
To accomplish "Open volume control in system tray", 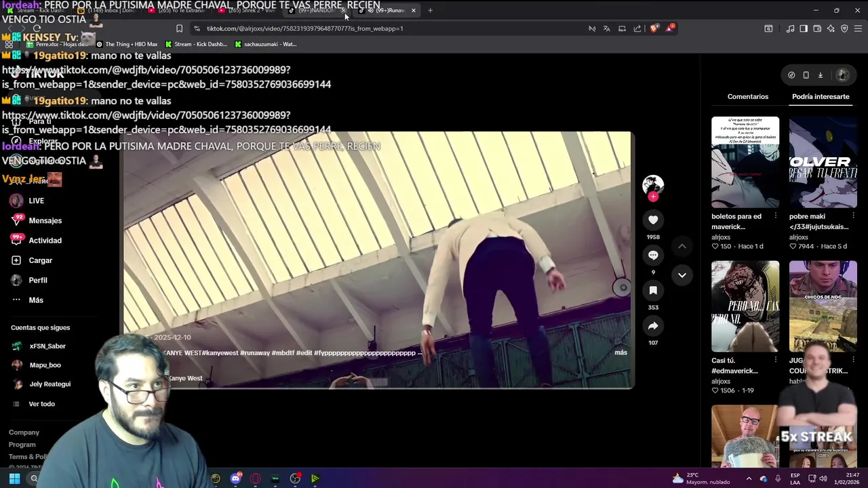I will [823, 479].
